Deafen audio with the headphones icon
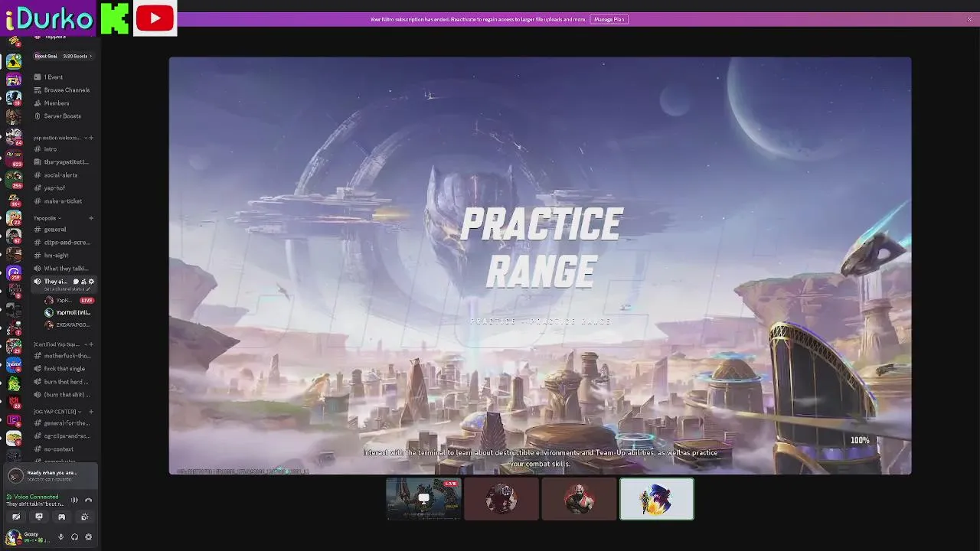980x551 pixels. (74, 536)
